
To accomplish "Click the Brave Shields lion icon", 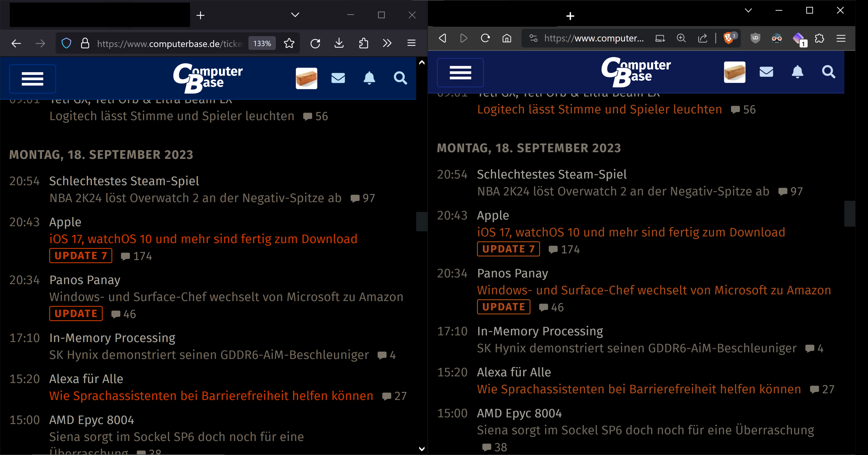I will (728, 38).
